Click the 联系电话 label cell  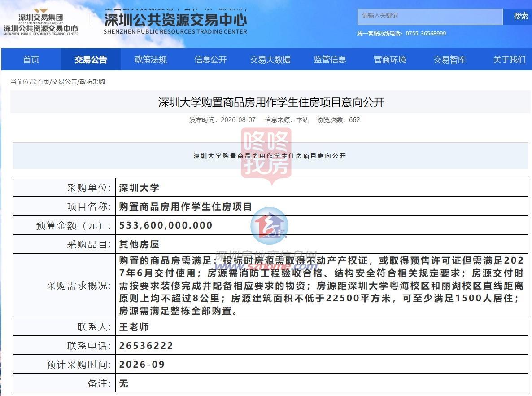click(x=64, y=345)
